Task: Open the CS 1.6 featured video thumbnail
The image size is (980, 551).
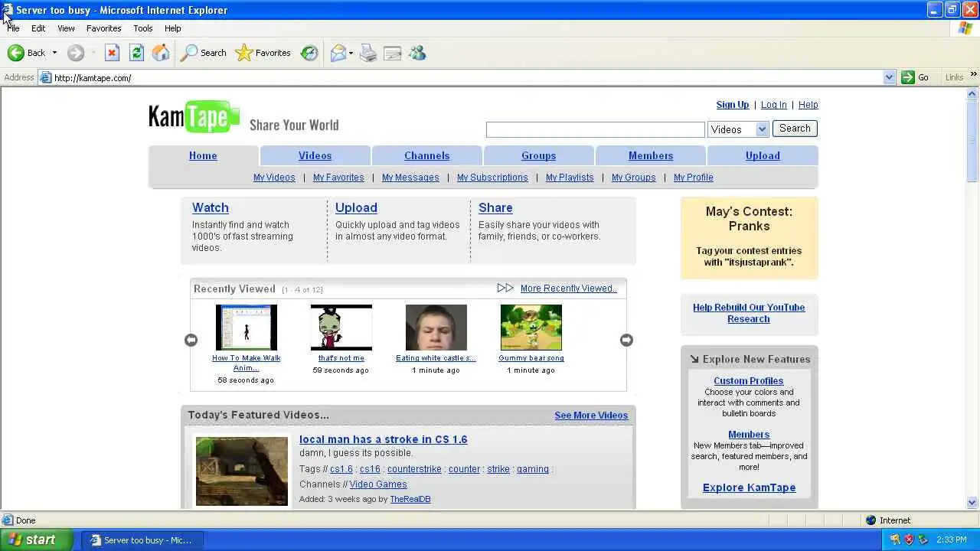Action: [242, 471]
